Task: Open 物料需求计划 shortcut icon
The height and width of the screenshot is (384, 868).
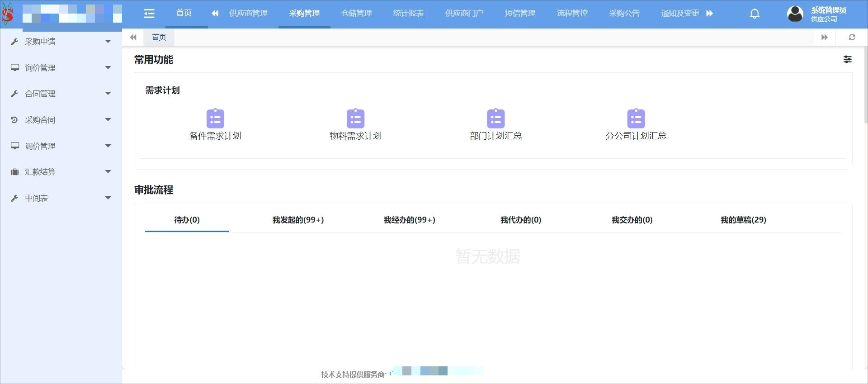Action: pyautogui.click(x=356, y=118)
